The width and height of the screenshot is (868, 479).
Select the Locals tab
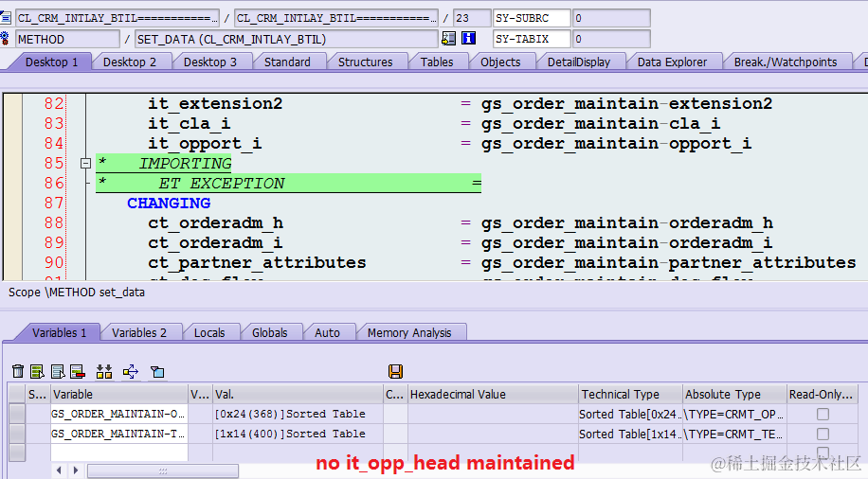pos(209,332)
